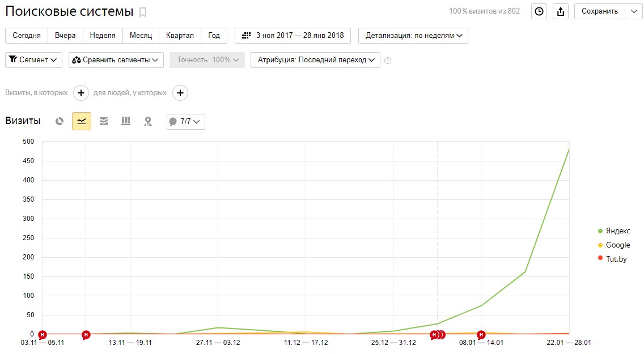Open the report history clock icon
Image resolution: width=644 pixels, height=354 pixels.
(539, 11)
